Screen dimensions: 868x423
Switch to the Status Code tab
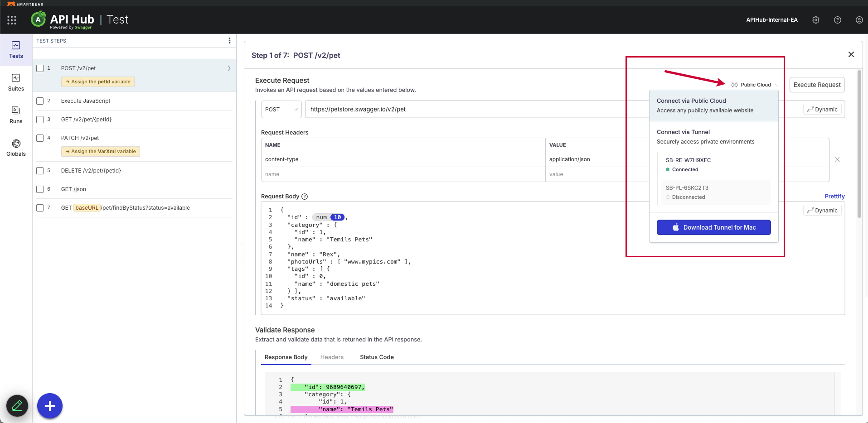(x=377, y=357)
